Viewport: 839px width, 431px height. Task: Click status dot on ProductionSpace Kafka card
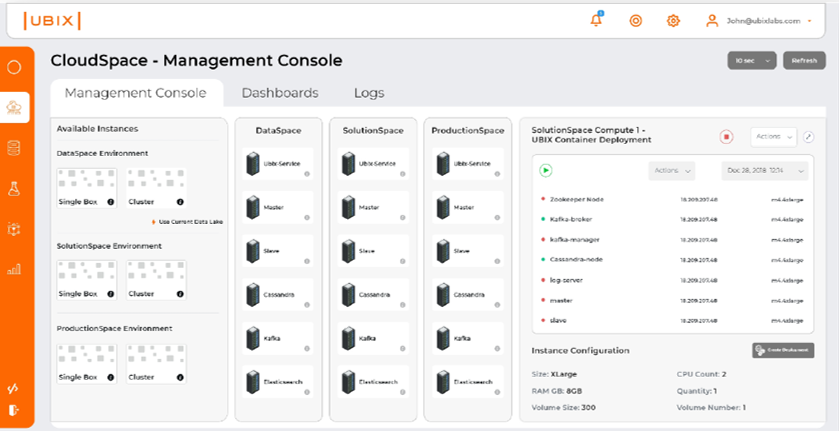(497, 349)
